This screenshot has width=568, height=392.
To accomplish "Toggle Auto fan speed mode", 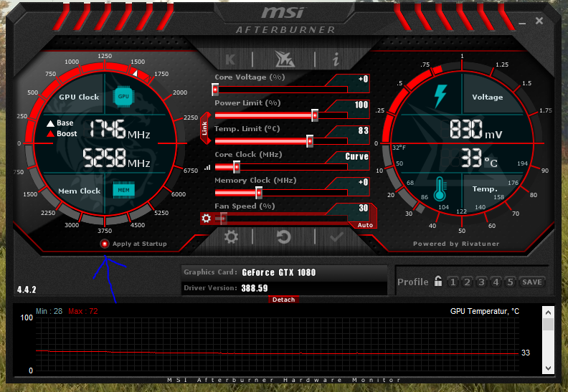I will tap(365, 225).
